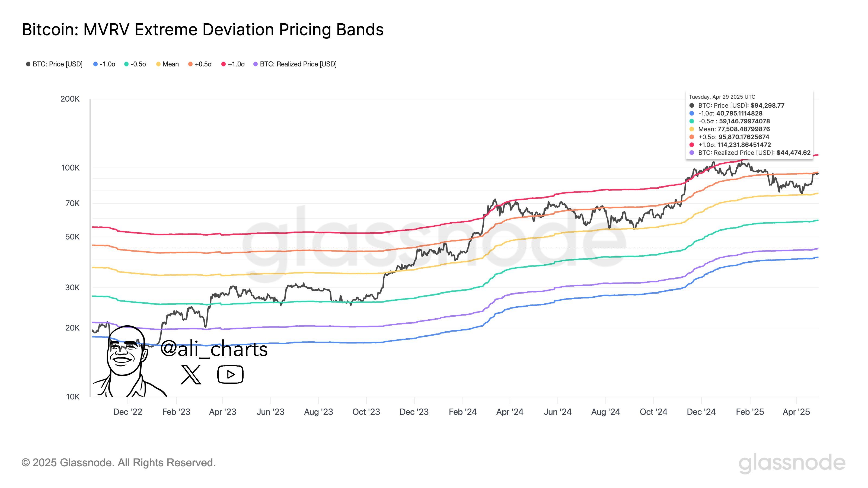Click the YouTube play icon
868x488 pixels.
(x=230, y=374)
